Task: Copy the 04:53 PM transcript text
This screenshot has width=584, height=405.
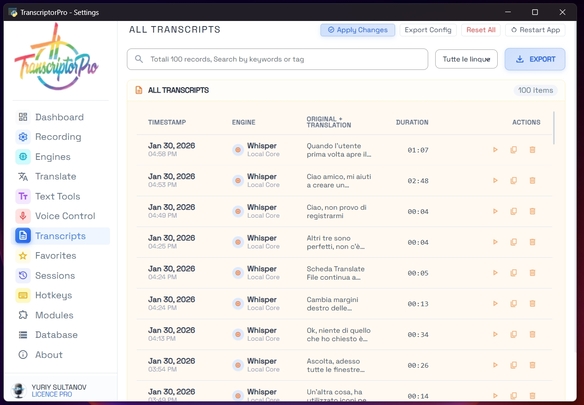Action: tap(514, 181)
